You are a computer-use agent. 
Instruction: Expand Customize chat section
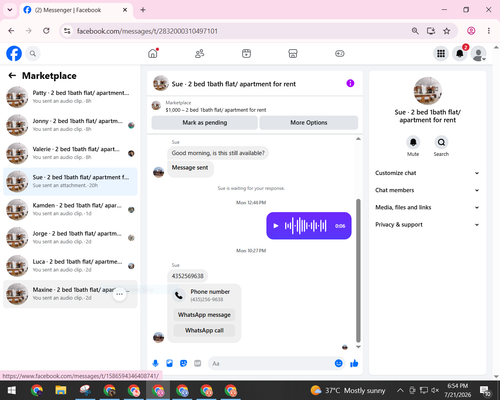click(427, 173)
